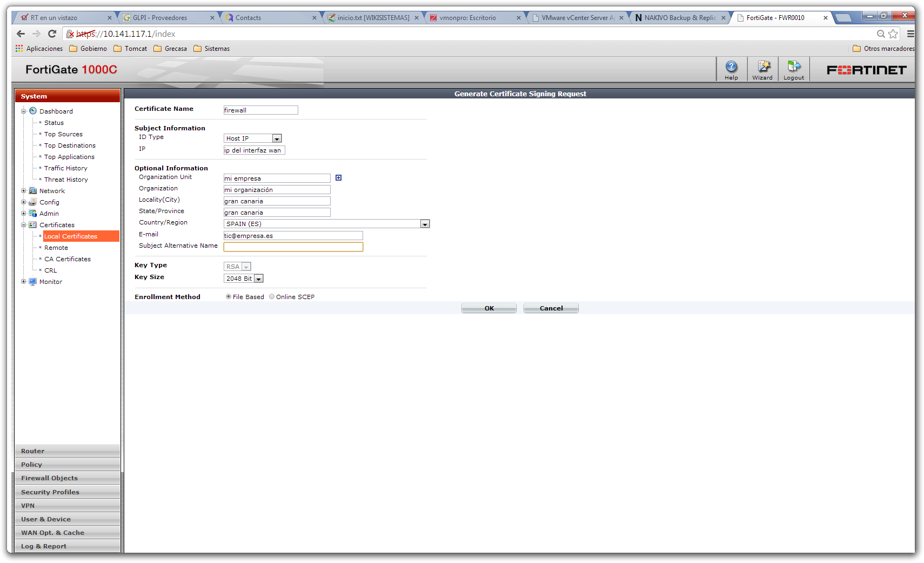Viewport: 924px width, 563px height.
Task: Click the Subject Alternative Name field
Action: pyautogui.click(x=293, y=247)
